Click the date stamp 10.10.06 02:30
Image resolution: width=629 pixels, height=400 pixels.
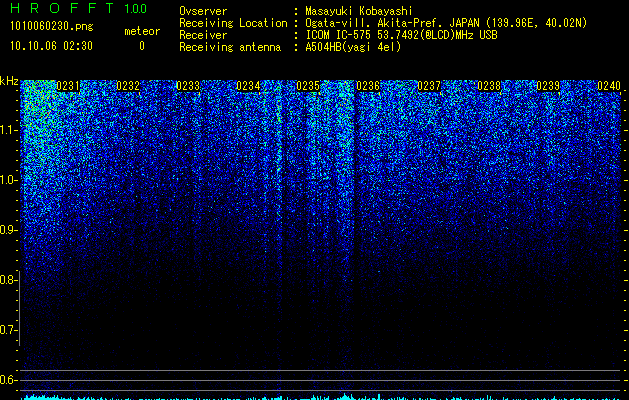click(51, 46)
